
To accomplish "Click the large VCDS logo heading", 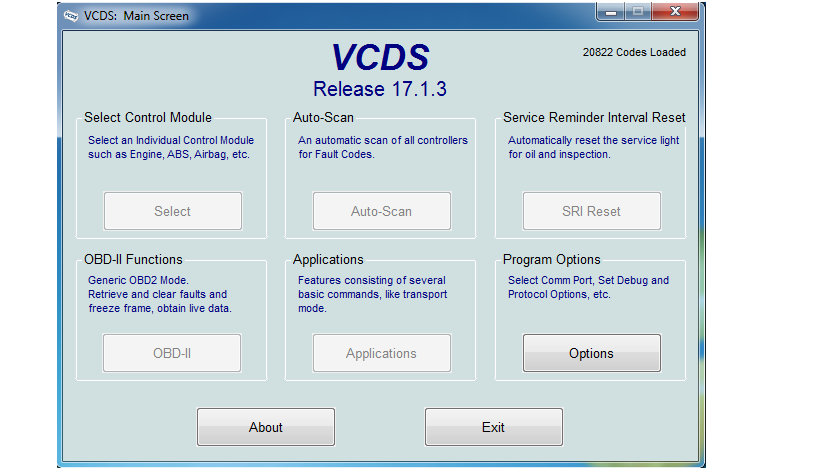I will [380, 57].
